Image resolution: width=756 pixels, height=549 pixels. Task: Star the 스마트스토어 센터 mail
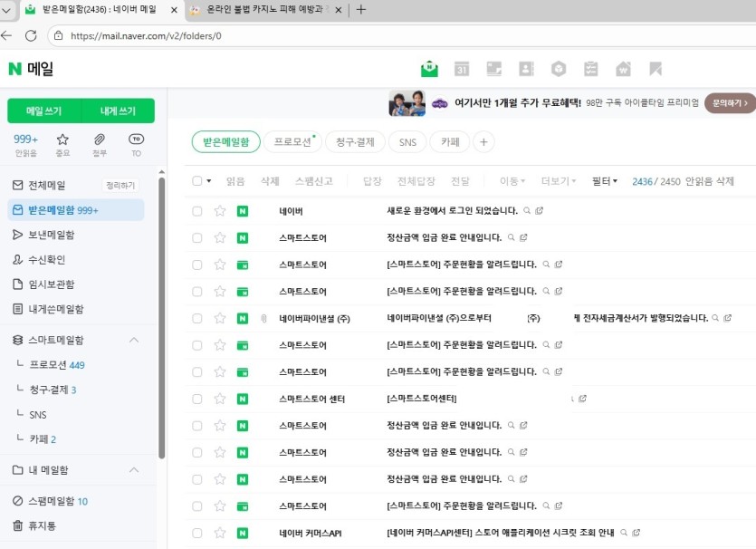pos(220,399)
